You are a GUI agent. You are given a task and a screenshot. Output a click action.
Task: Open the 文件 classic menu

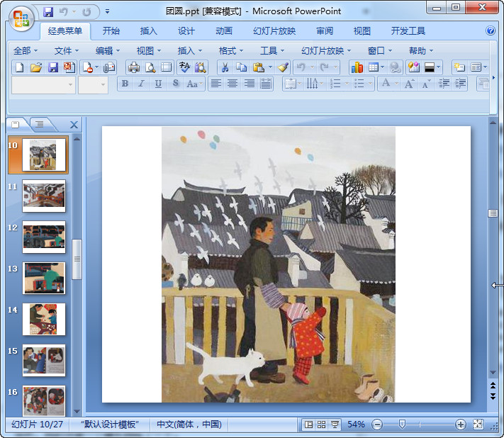(x=67, y=50)
